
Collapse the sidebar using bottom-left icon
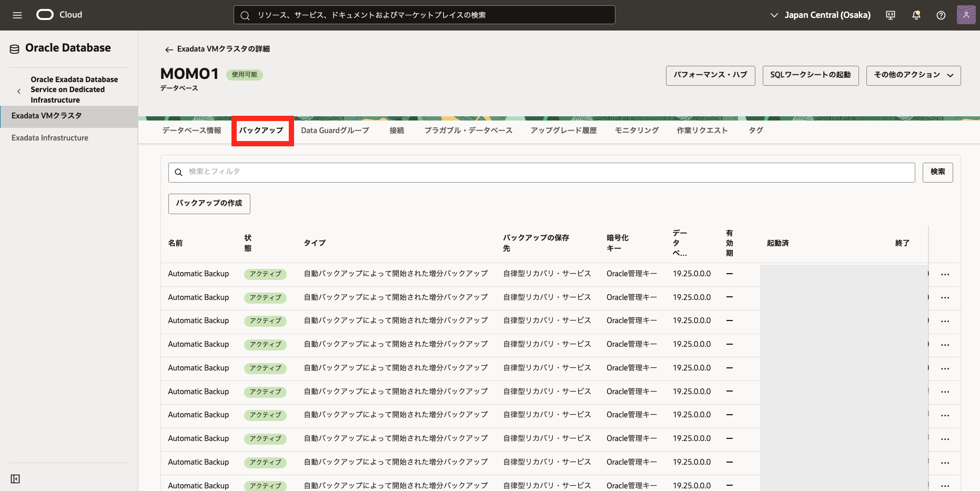click(x=15, y=478)
